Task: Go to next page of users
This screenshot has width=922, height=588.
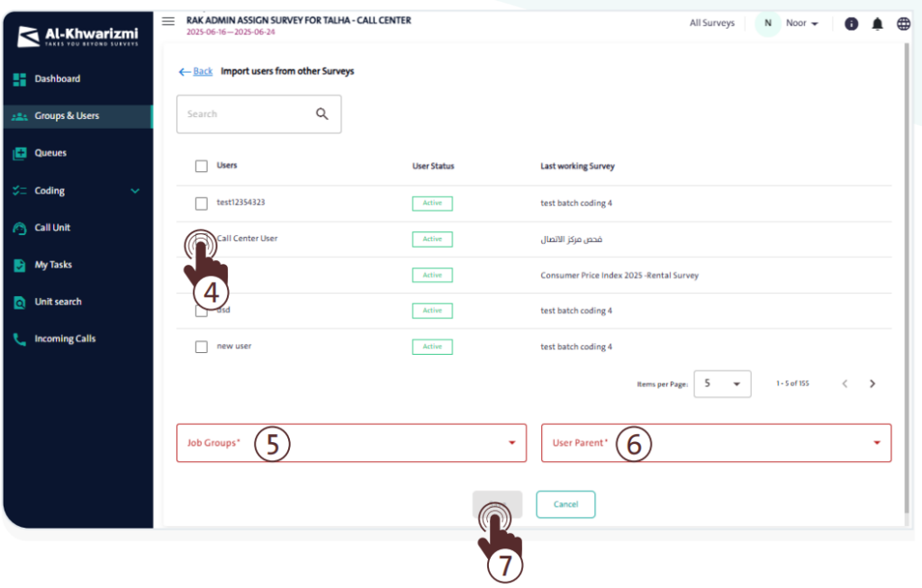Action: click(872, 384)
